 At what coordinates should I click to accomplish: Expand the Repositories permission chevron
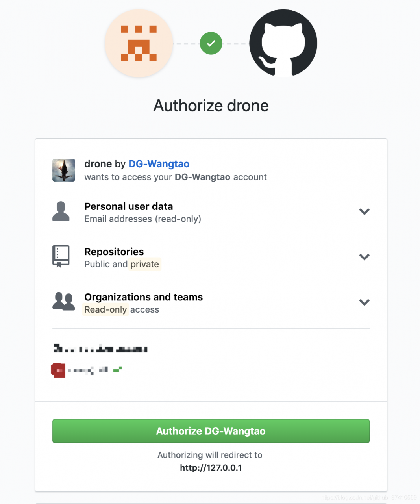tap(364, 257)
